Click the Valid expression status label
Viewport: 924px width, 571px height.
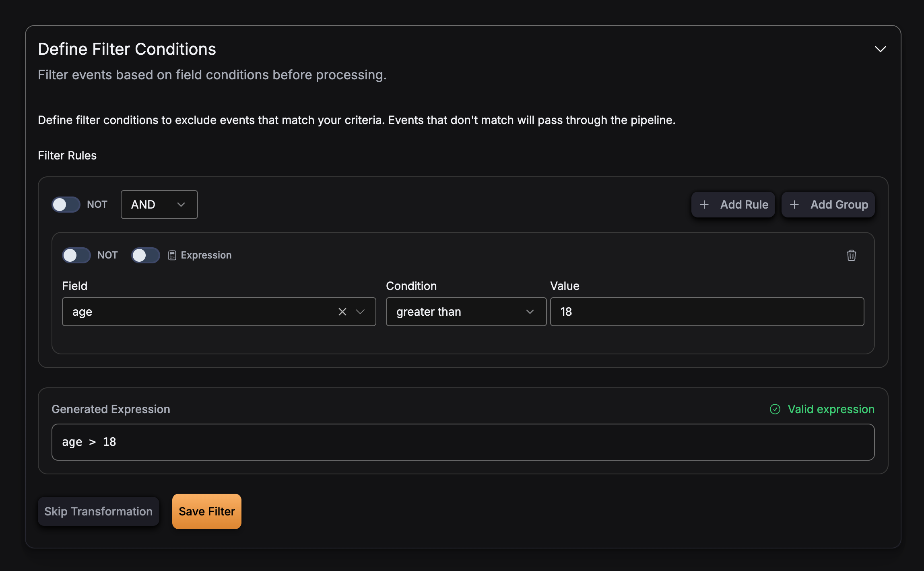click(x=831, y=409)
